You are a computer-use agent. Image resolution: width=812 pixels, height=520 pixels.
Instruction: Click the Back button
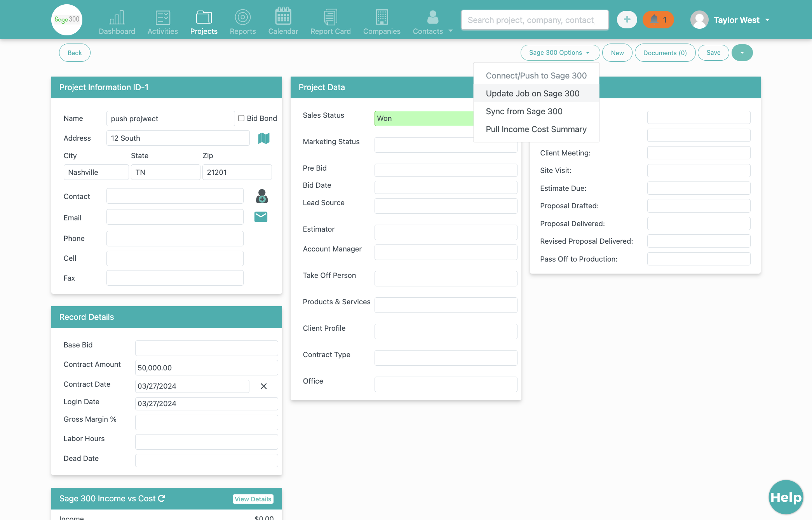[75, 53]
